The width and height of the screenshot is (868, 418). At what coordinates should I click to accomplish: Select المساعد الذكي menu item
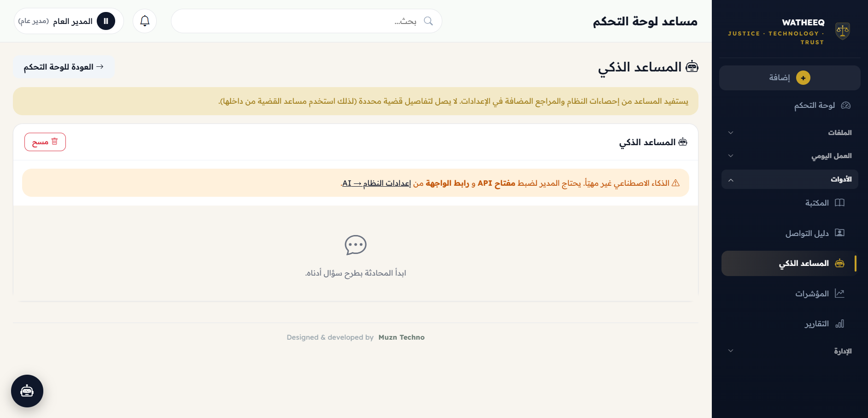790,263
